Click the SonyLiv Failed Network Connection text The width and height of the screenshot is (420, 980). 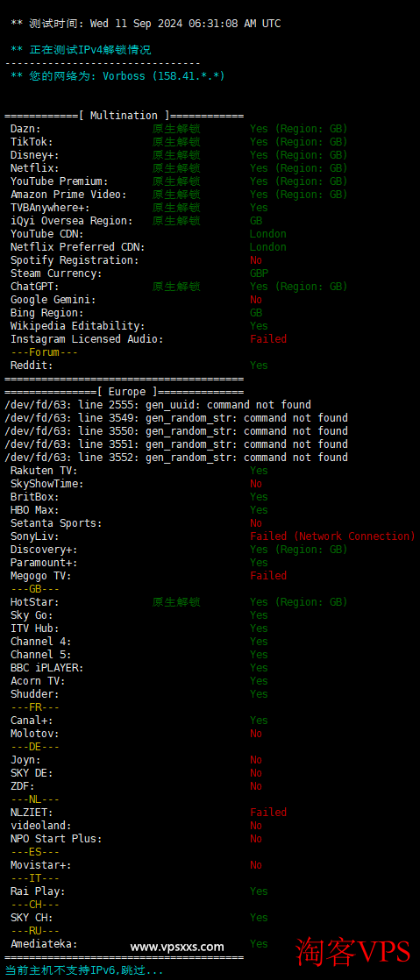click(x=332, y=536)
